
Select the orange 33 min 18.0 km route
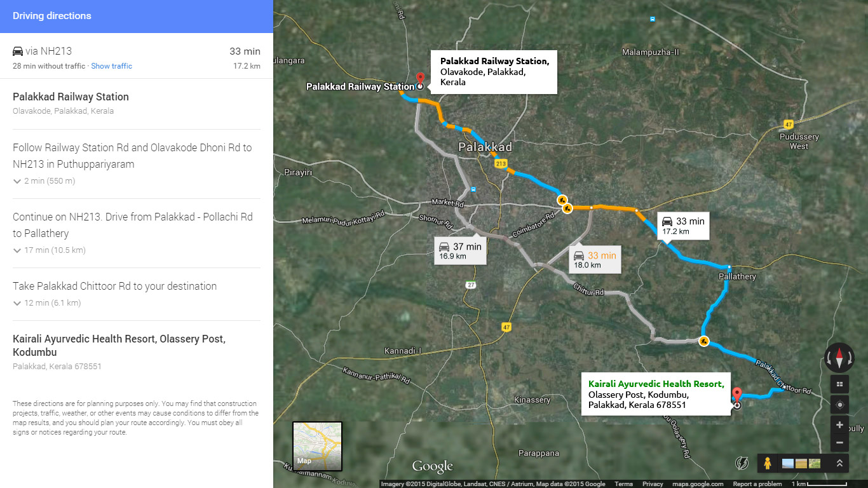(595, 260)
